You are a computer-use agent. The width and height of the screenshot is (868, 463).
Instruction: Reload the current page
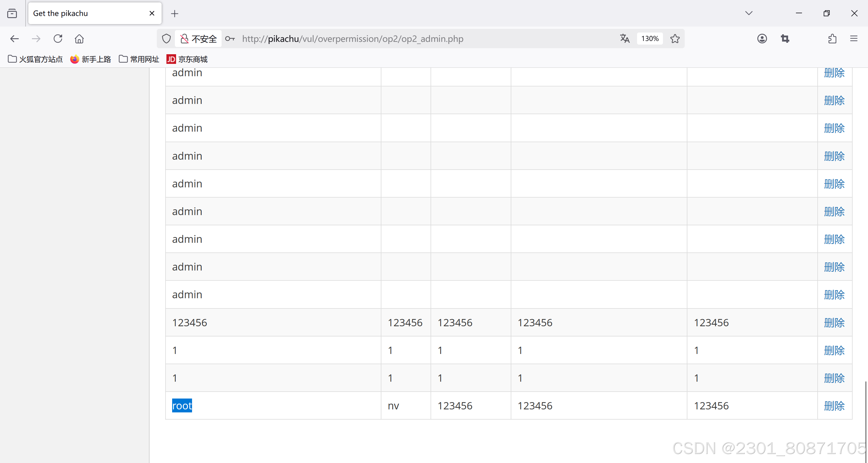click(x=58, y=39)
